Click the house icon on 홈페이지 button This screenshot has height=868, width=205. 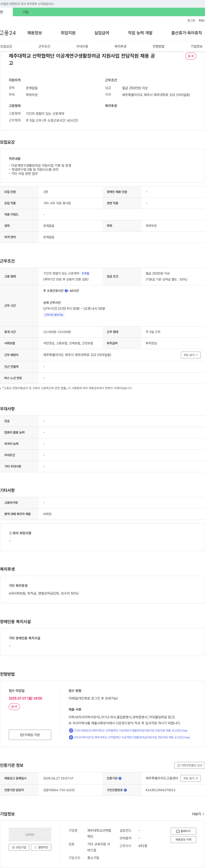pyautogui.click(x=178, y=831)
